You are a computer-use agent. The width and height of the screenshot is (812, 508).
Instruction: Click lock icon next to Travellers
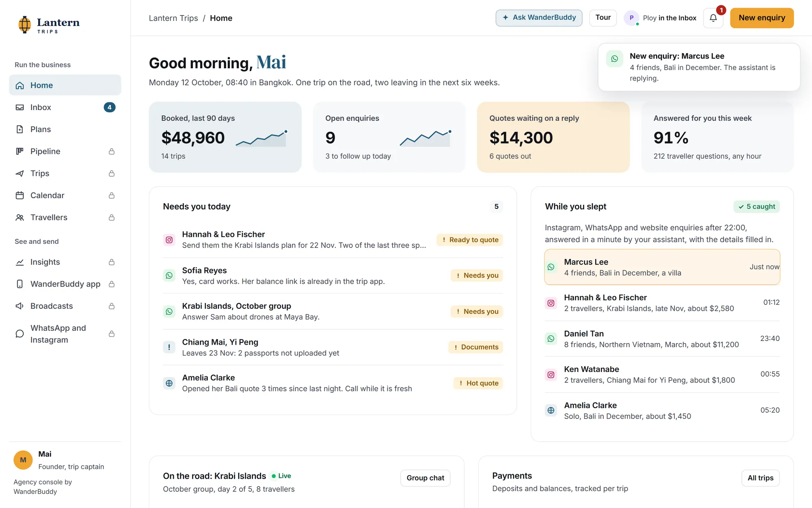tap(112, 217)
